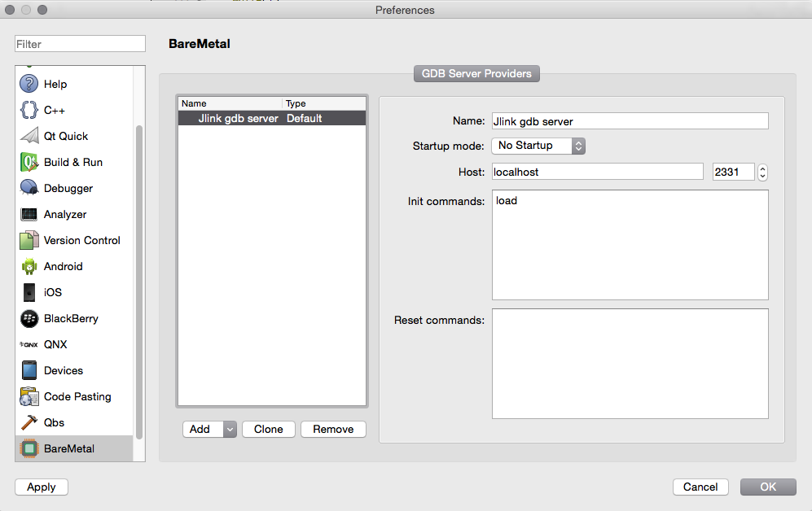Open the Qt Quick category label
This screenshot has width=812, height=511.
(66, 136)
